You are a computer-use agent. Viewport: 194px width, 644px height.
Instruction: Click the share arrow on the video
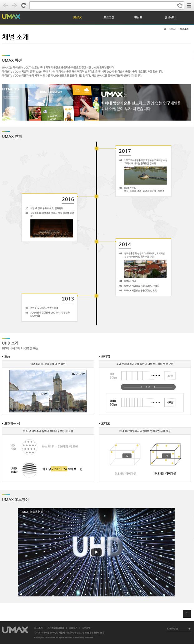(x=170, y=512)
